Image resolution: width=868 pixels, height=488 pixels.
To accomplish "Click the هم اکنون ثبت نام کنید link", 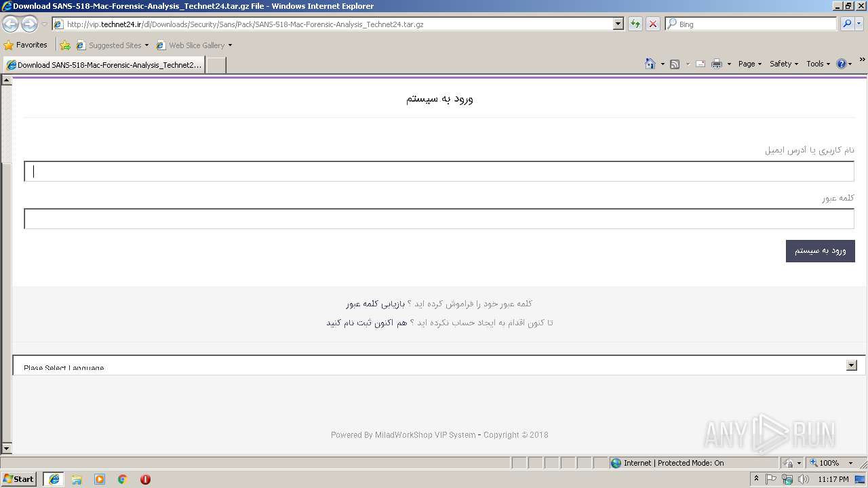I will [366, 323].
